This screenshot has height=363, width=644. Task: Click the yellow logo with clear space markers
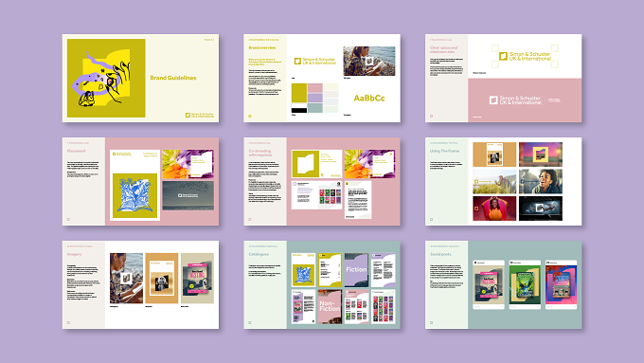point(525,56)
